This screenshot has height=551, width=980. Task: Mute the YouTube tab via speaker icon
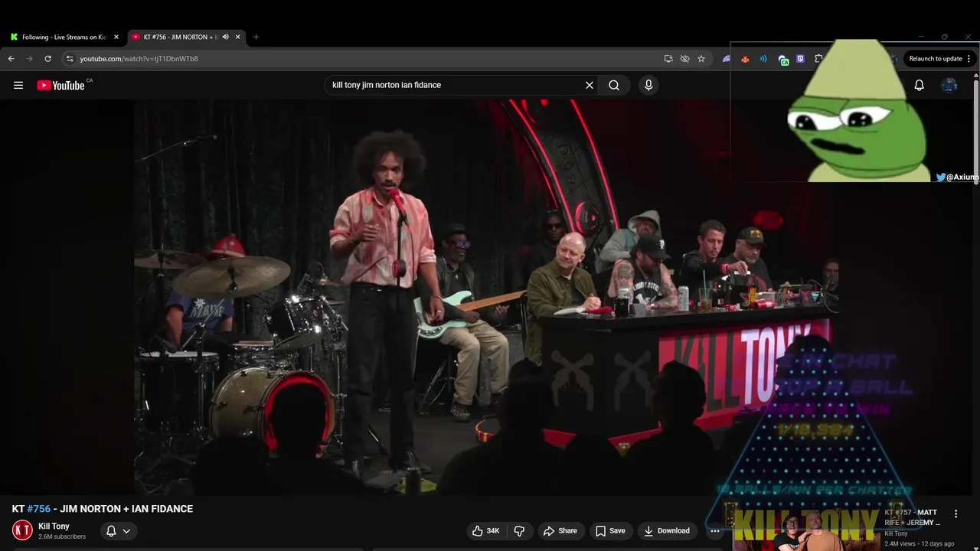pos(225,37)
